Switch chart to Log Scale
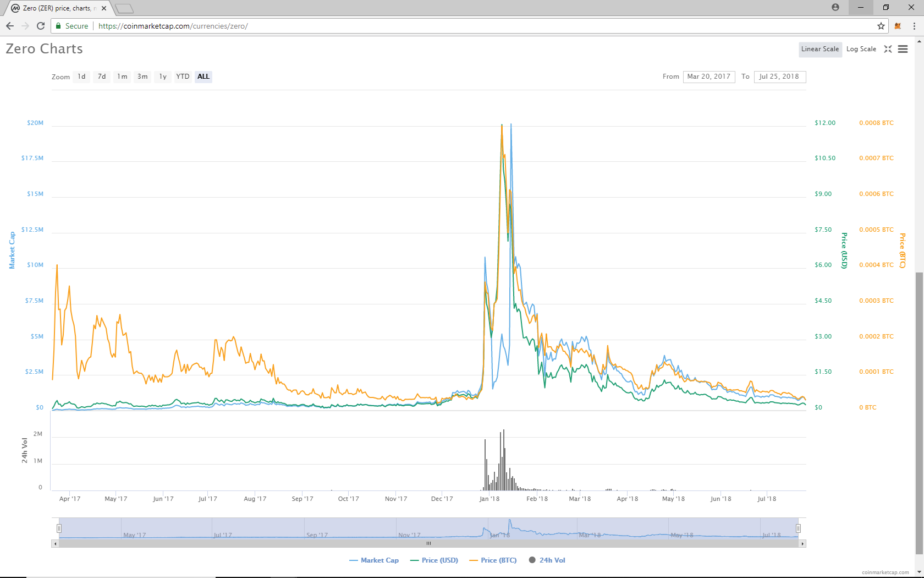This screenshot has width=924, height=578. (861, 49)
